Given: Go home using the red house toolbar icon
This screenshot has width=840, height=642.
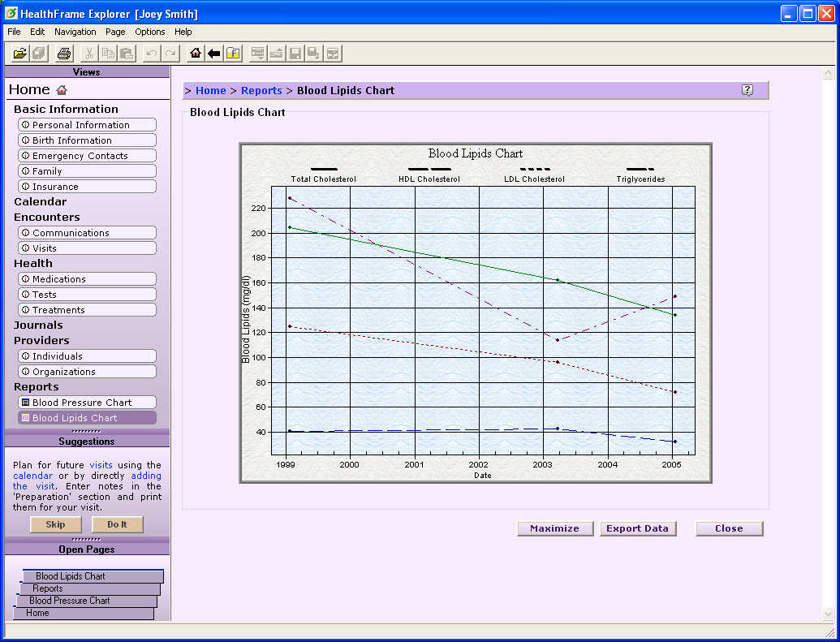Looking at the screenshot, I should pos(196,54).
